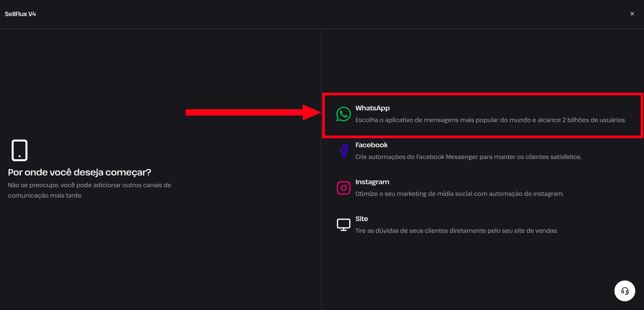Click the SellFlux V4 title text

tap(20, 14)
